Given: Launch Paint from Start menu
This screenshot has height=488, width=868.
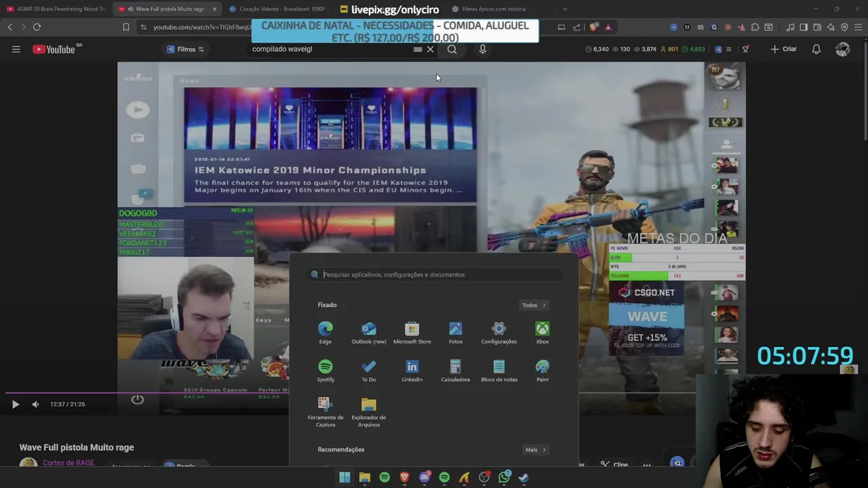Looking at the screenshot, I should tap(542, 371).
